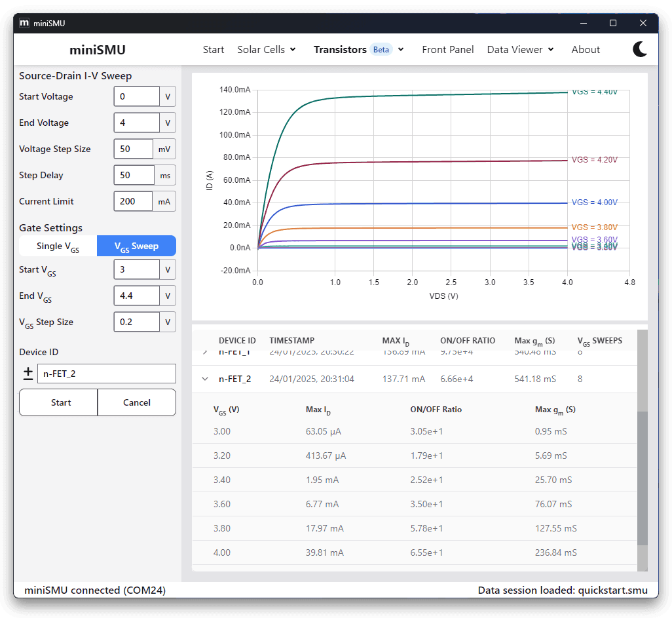This screenshot has width=672, height=618.
Task: Click the DEVICE ID column header
Action: pos(237,341)
